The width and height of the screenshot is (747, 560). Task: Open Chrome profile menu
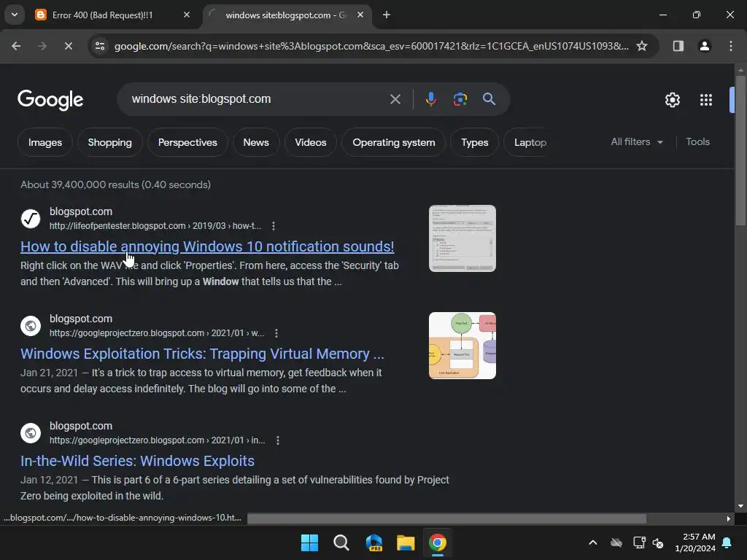704,46
